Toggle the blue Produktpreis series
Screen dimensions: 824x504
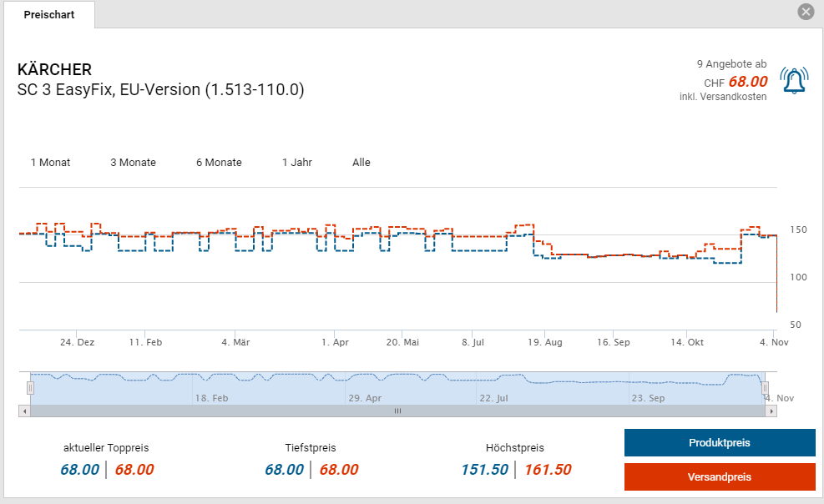(719, 443)
